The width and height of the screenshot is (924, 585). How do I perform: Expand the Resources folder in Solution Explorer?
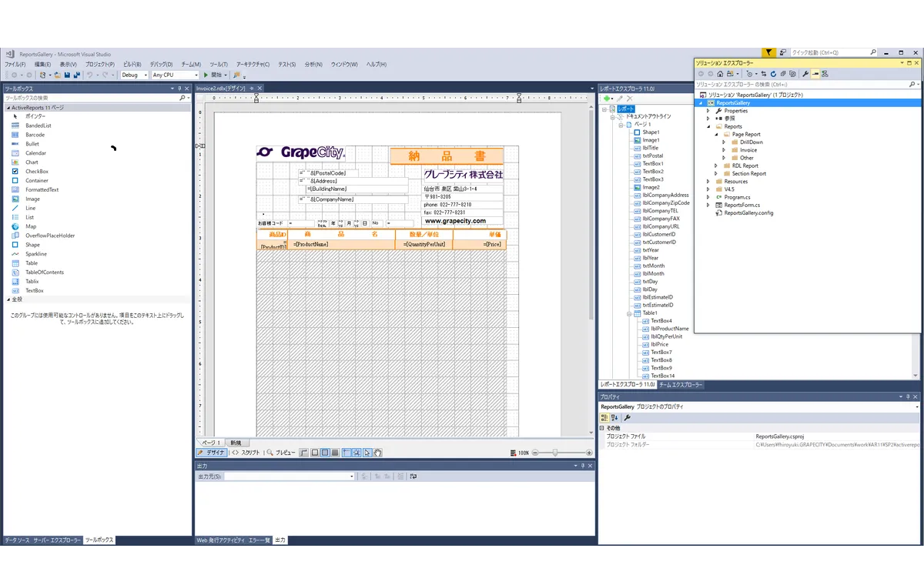click(x=708, y=182)
